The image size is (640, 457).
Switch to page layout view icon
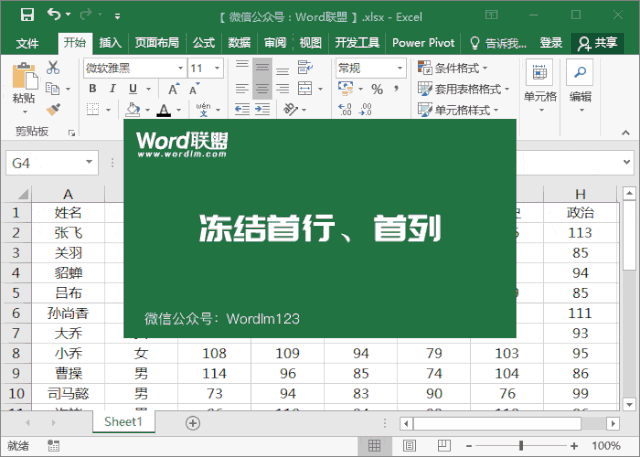point(409,446)
